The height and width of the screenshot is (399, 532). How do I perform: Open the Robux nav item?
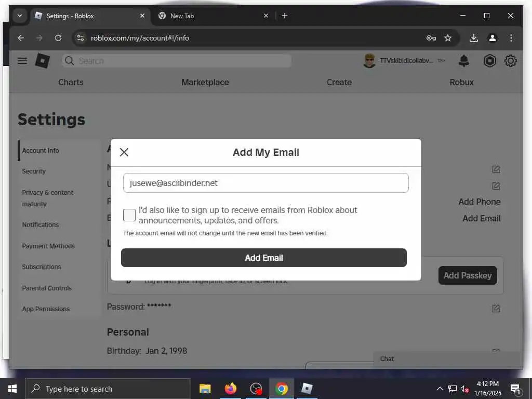tap(461, 82)
